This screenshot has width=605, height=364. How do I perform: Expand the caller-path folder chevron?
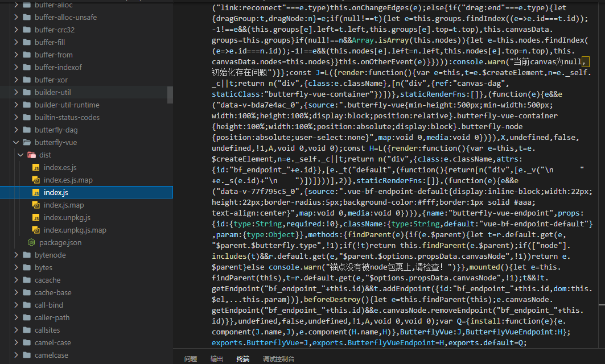[16, 318]
